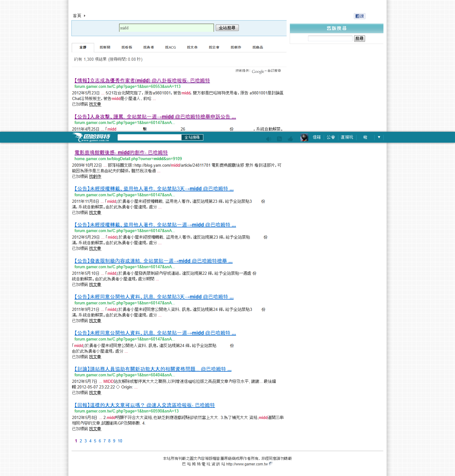455x476 pixels.
Task: Open result 未經授權轉載 全站禁貼3天→midd
Action: [154, 189]
